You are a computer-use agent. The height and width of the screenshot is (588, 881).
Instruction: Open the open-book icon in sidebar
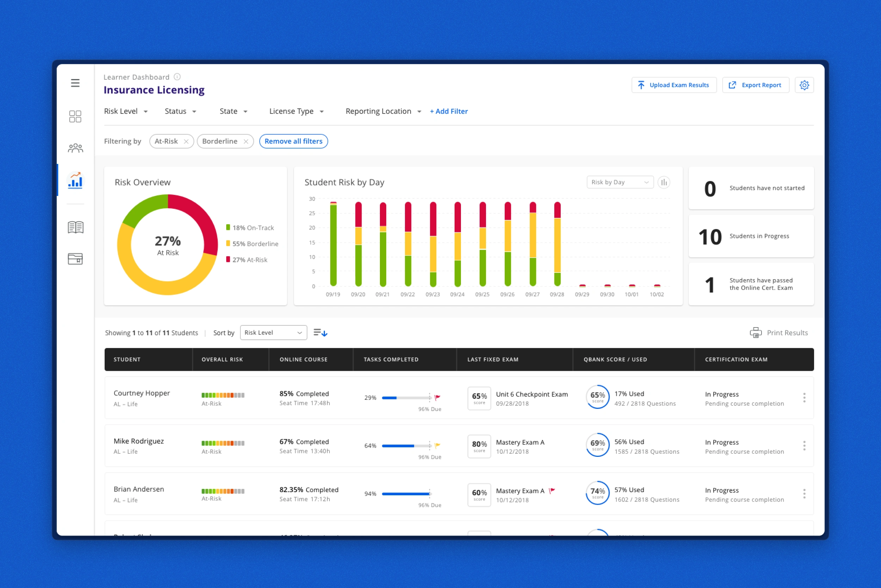(x=75, y=227)
